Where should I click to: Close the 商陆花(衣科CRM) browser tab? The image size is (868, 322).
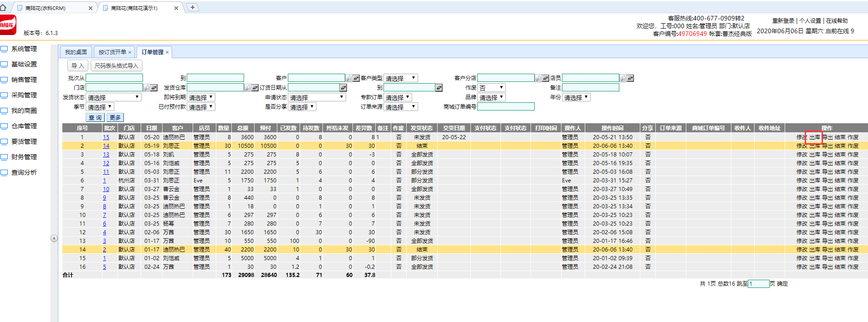coord(90,8)
